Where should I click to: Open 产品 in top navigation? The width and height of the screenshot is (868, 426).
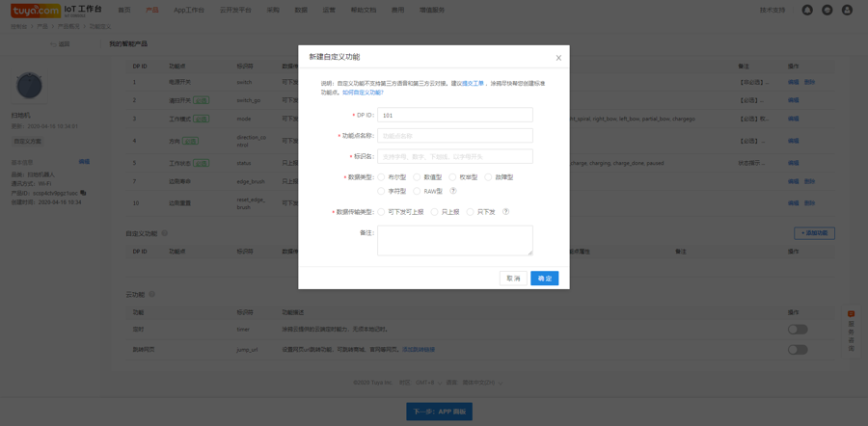click(152, 10)
